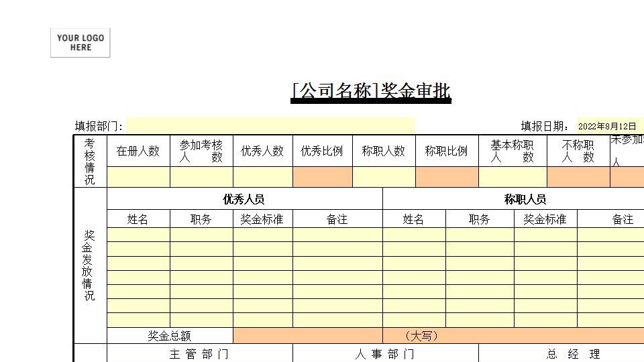The width and height of the screenshot is (644, 362).
Task: Select 姓名 header under 优秀人员
Action: [x=138, y=219]
